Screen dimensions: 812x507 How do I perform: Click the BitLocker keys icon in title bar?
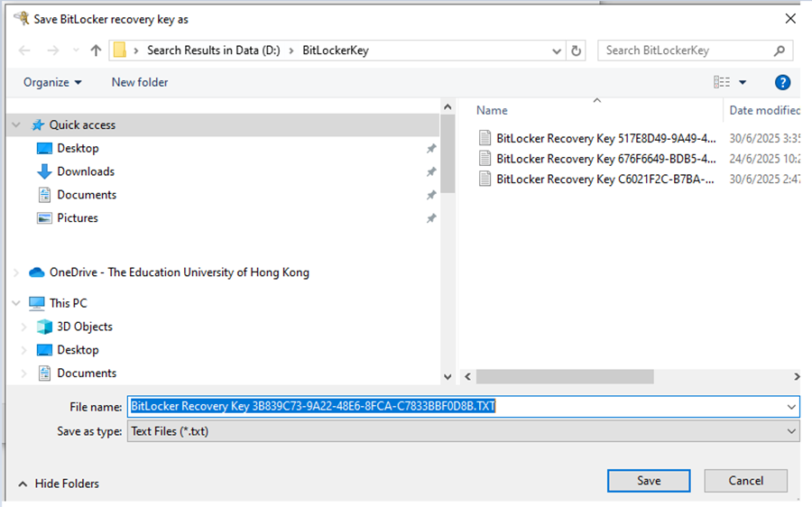click(x=22, y=19)
